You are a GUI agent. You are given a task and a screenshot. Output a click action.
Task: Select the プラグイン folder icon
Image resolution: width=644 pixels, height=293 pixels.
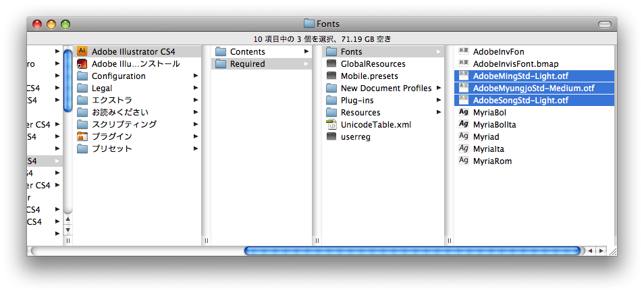[x=82, y=136]
